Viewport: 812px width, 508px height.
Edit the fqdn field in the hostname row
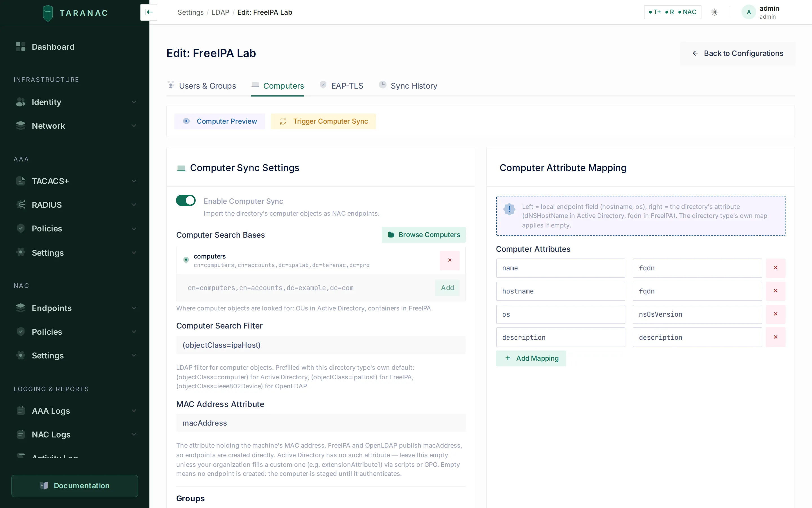(x=697, y=291)
